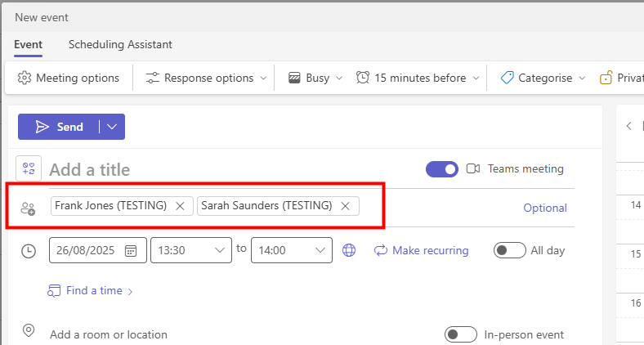Switch on the In-person event toggle

coord(461,334)
